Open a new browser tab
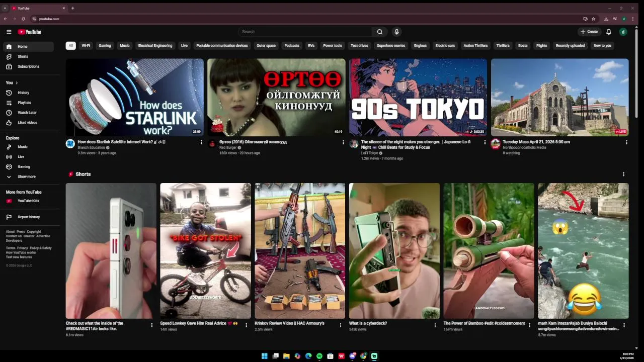Screen dimensions: 644x362 [72, 8]
